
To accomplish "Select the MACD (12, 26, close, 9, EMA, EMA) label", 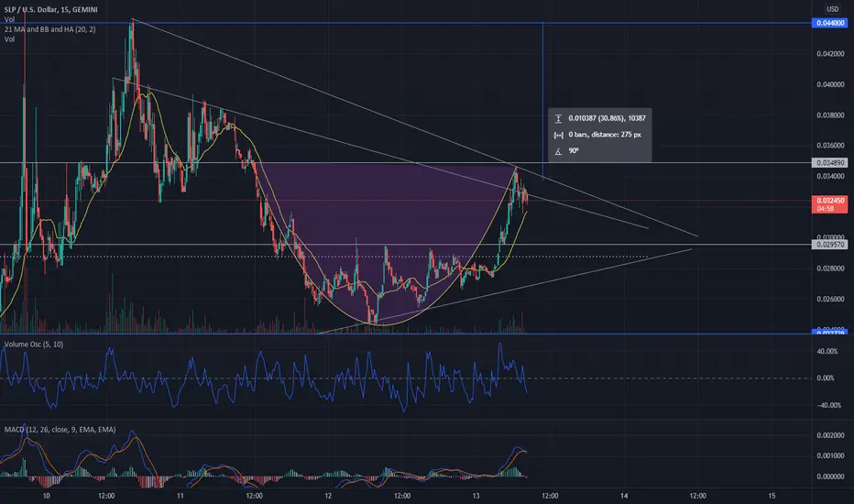I will (60, 430).
